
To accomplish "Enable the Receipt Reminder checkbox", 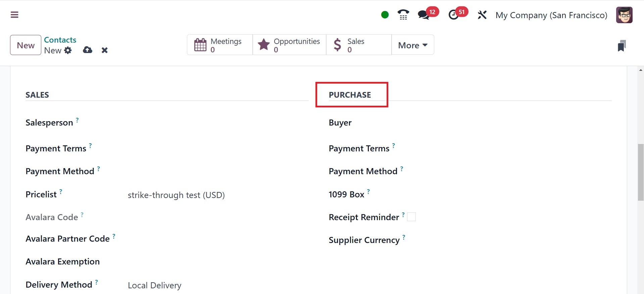I will point(411,217).
